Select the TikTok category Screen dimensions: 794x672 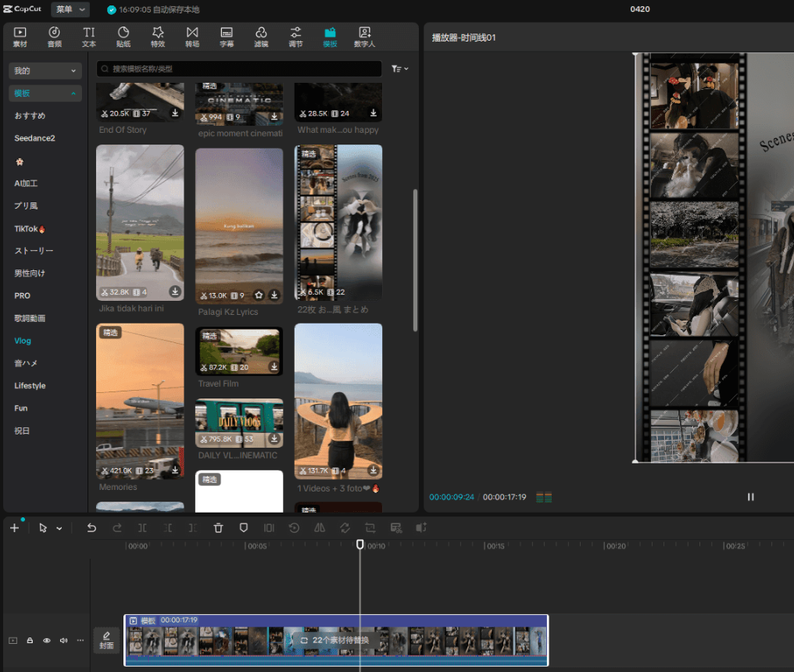pyautogui.click(x=30, y=229)
